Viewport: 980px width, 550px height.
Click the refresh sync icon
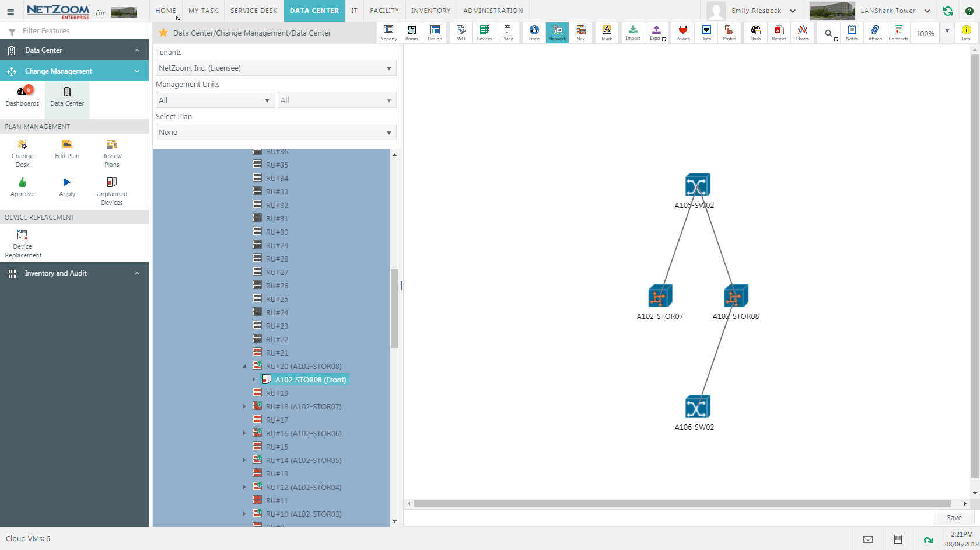948,11
